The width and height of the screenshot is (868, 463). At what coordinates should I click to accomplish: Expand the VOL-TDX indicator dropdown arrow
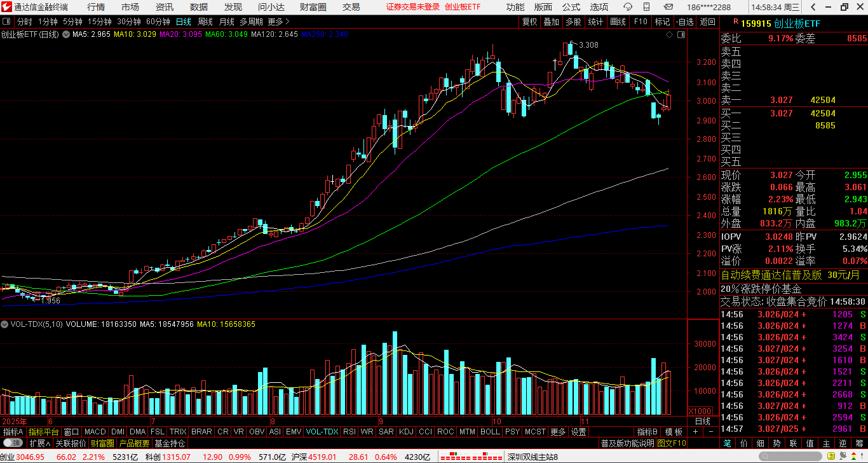tap(5, 324)
